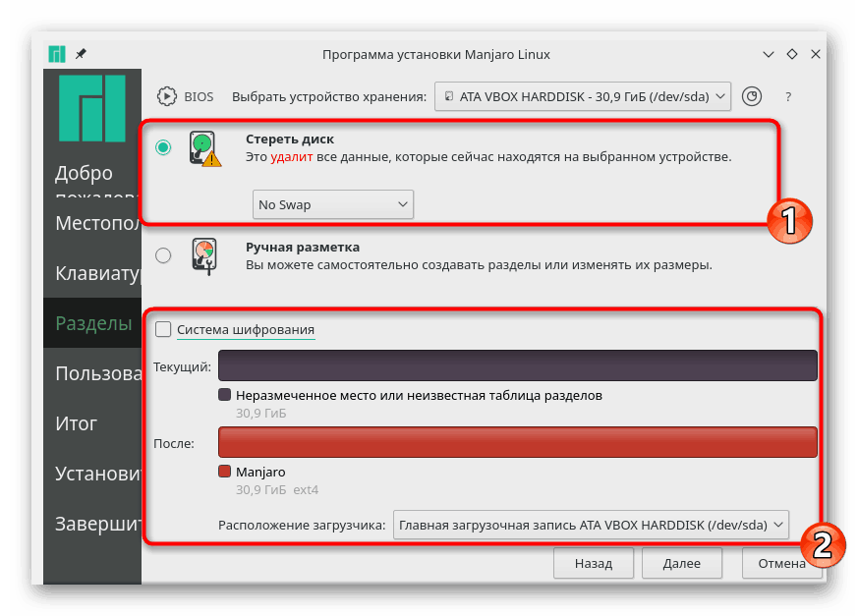Click the Отмена cancel button
The height and width of the screenshot is (616, 858).
click(x=781, y=564)
